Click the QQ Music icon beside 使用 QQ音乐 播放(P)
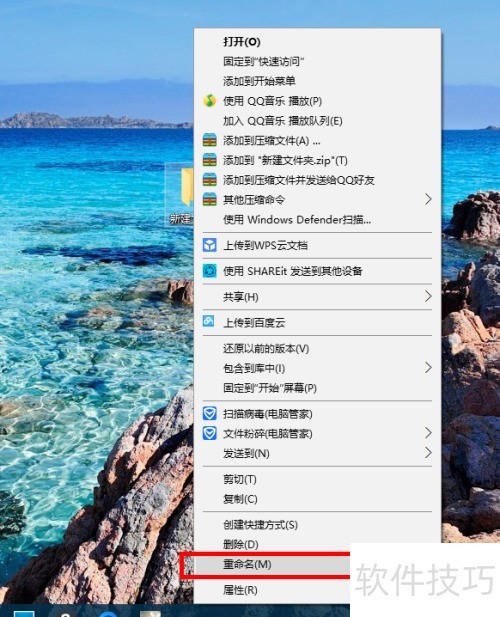The image size is (500, 617). click(x=210, y=101)
